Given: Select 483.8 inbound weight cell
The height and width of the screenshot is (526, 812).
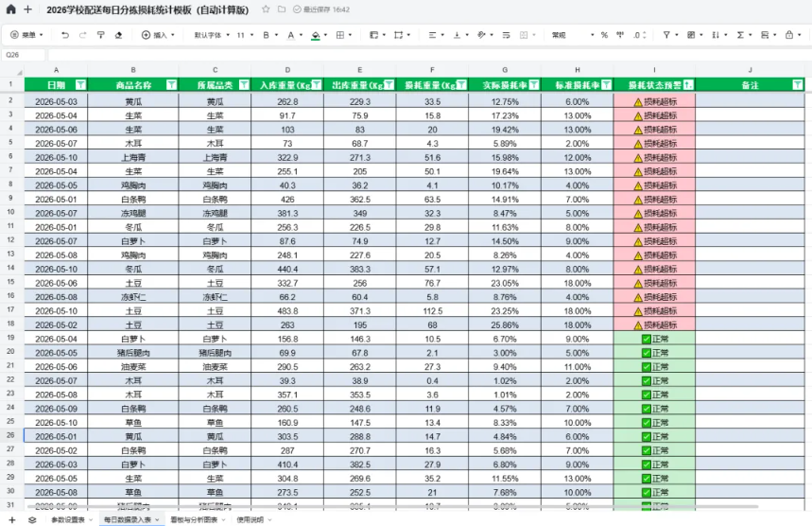Looking at the screenshot, I should [287, 311].
